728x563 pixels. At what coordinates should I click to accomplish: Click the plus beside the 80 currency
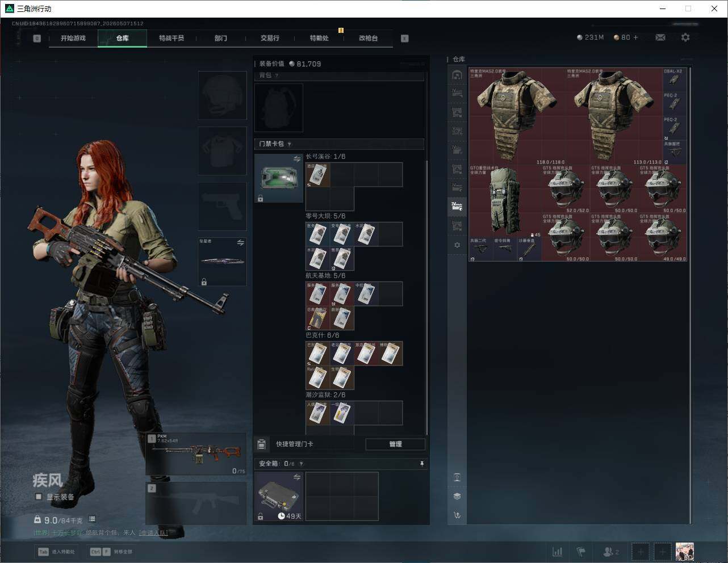[635, 37]
